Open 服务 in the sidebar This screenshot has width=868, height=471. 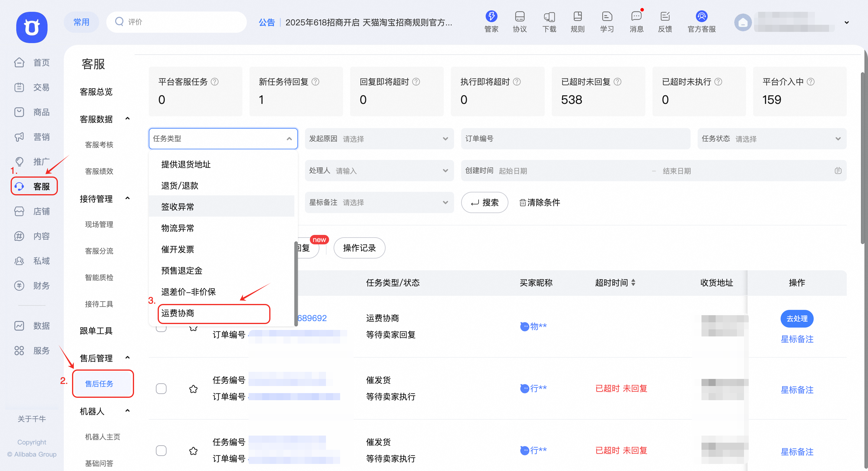(32, 351)
